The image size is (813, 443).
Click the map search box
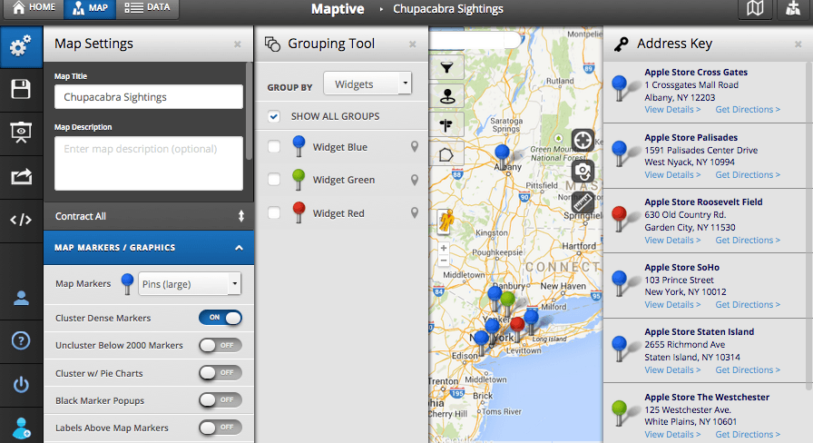pos(474,39)
